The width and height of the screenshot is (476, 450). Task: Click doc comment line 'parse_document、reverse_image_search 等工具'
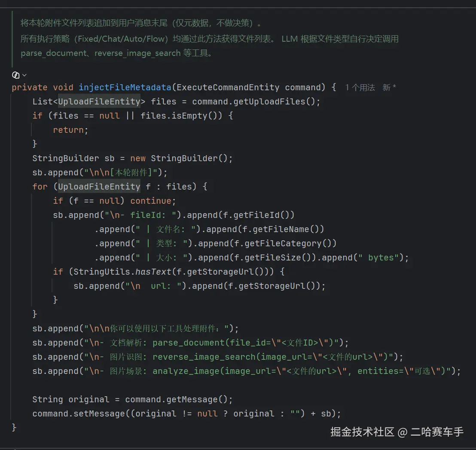(116, 53)
